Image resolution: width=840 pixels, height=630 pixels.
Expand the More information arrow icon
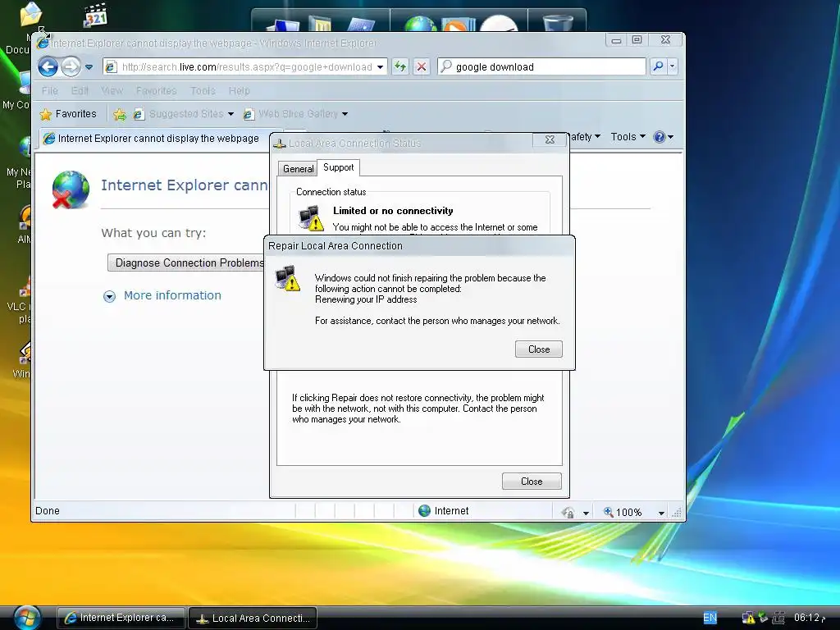(109, 296)
